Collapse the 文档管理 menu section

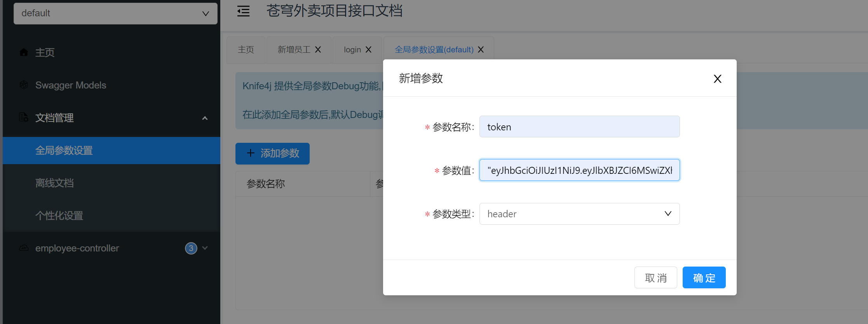pyautogui.click(x=205, y=118)
